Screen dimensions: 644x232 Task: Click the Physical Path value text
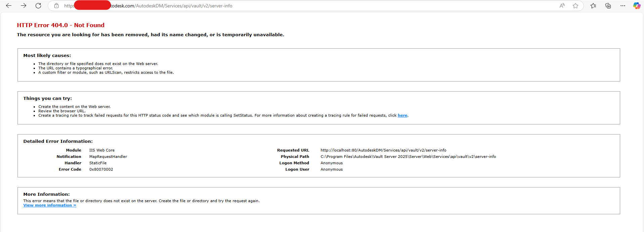(408, 157)
